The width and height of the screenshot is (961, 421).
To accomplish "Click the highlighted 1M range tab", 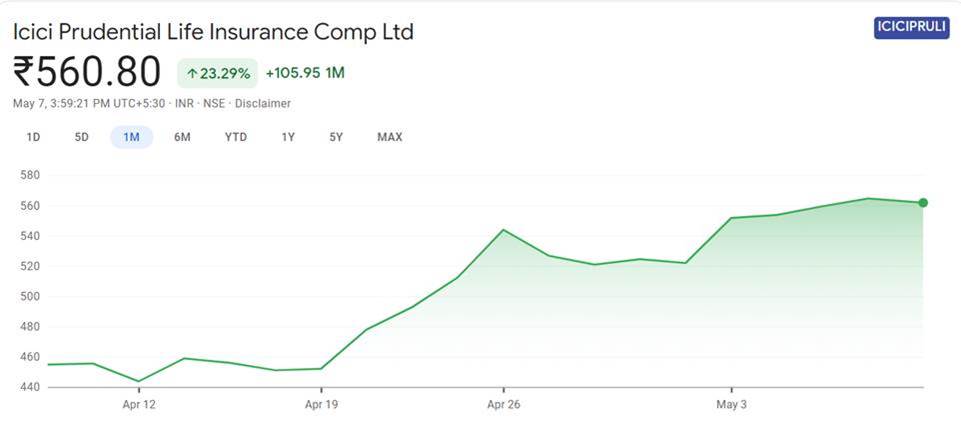I will (131, 137).
